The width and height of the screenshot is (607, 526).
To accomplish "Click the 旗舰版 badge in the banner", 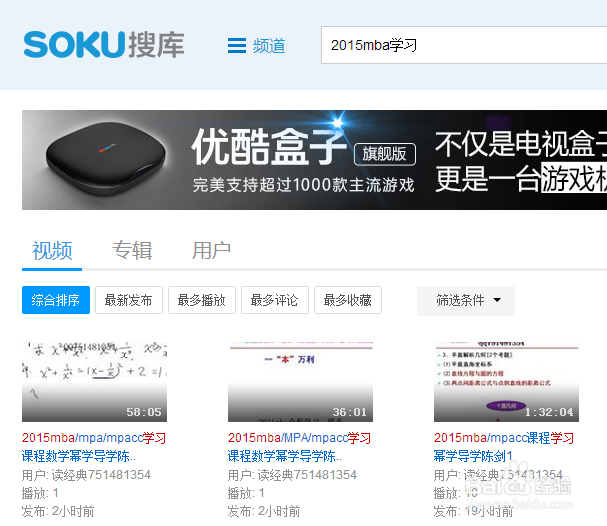I will coord(385,154).
